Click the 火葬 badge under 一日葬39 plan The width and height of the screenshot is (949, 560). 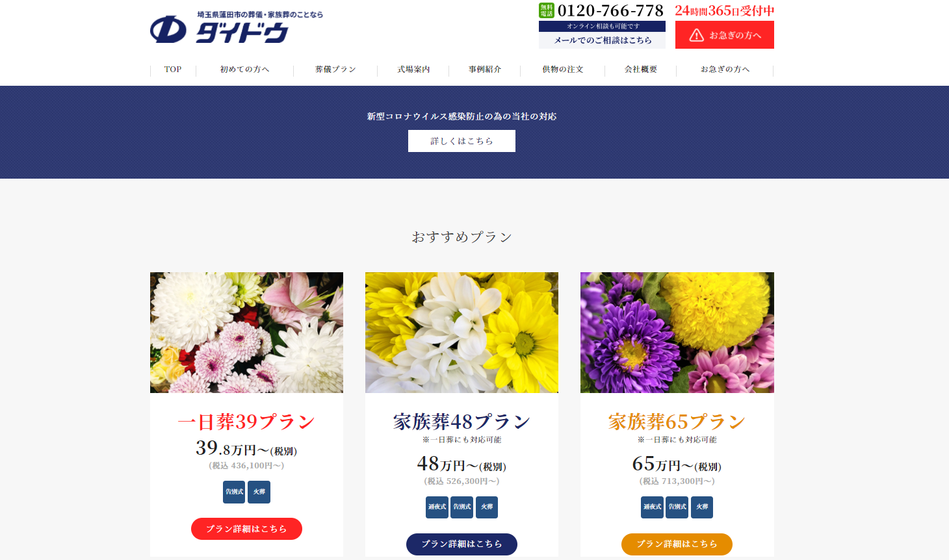pyautogui.click(x=259, y=492)
